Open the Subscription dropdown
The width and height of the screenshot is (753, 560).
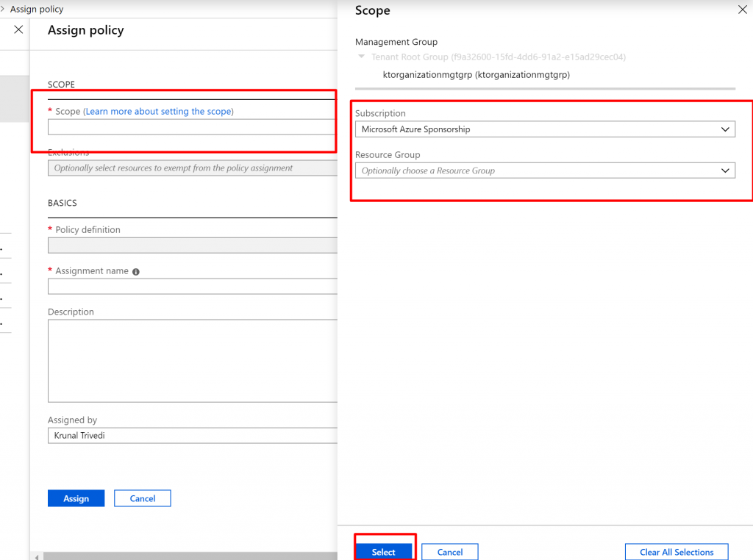point(544,129)
